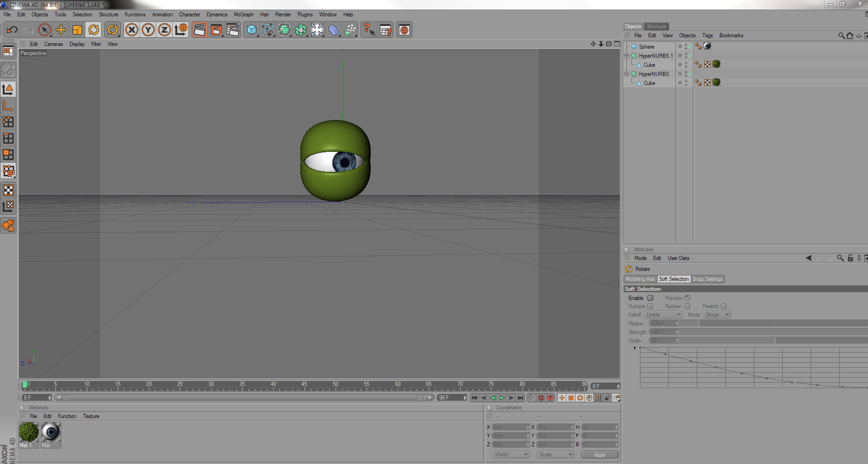This screenshot has height=464, width=868.
Task: Switch to Snap Settings tab
Action: coord(707,279)
